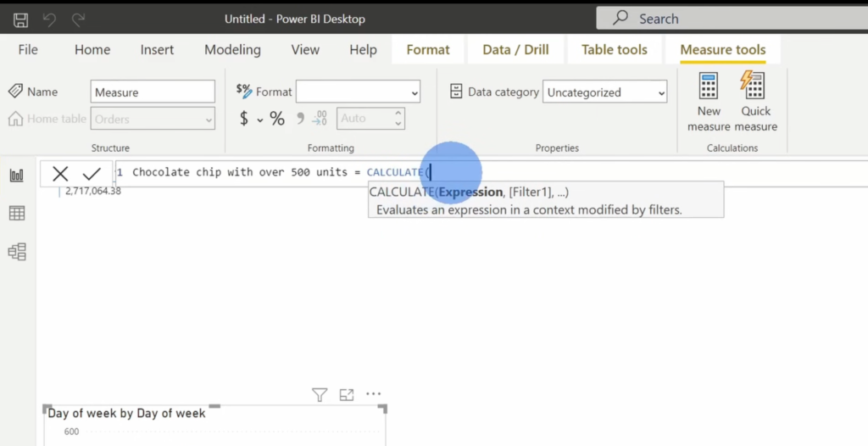The height and width of the screenshot is (446, 868).
Task: Click the Data category icon
Action: 455,92
